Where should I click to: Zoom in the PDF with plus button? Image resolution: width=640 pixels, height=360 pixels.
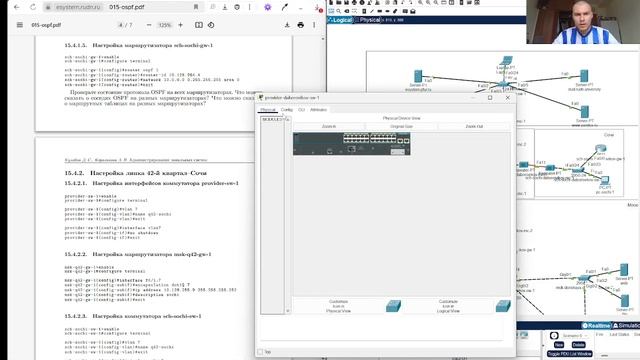pyautogui.click(x=180, y=25)
